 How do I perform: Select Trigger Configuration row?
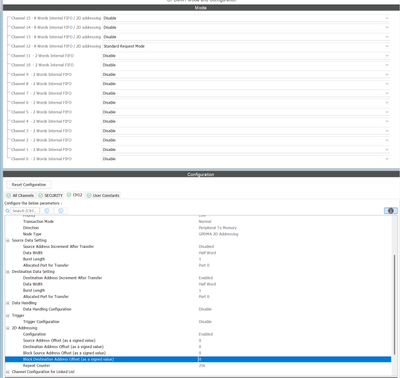[198, 322]
